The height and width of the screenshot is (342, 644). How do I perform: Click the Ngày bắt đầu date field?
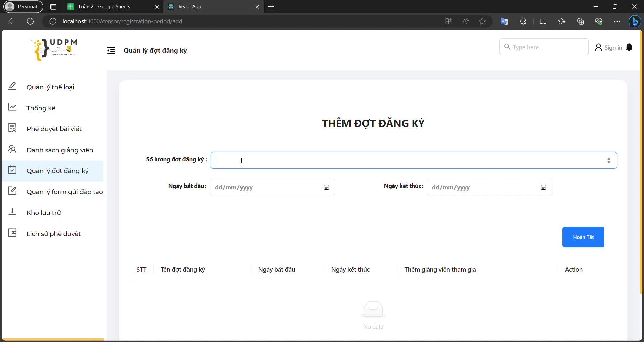[x=267, y=187]
